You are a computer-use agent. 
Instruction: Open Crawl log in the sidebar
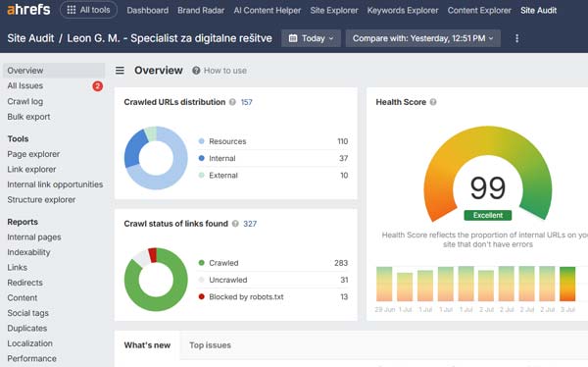point(25,101)
